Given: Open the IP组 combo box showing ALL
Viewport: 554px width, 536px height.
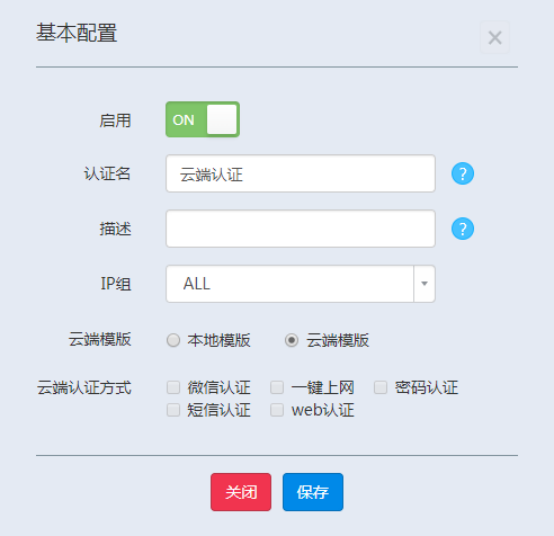Looking at the screenshot, I should 300,284.
